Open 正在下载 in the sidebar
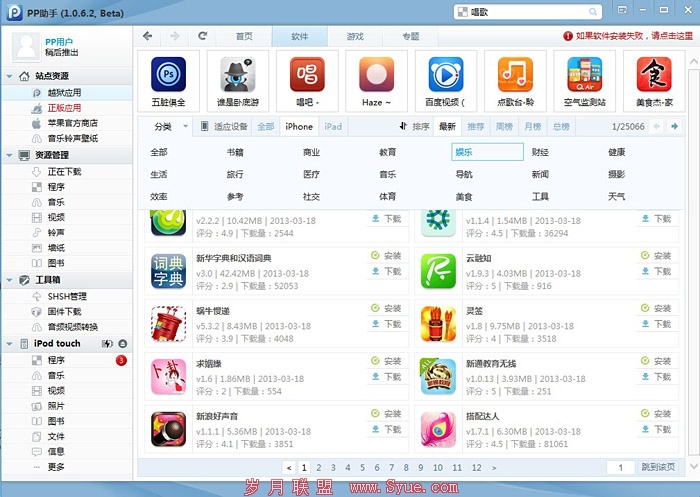Image resolution: width=700 pixels, height=497 pixels. (x=67, y=172)
